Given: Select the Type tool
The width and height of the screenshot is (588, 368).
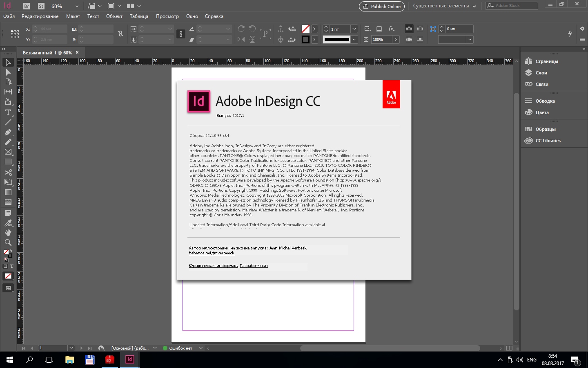Looking at the screenshot, I should [8, 112].
